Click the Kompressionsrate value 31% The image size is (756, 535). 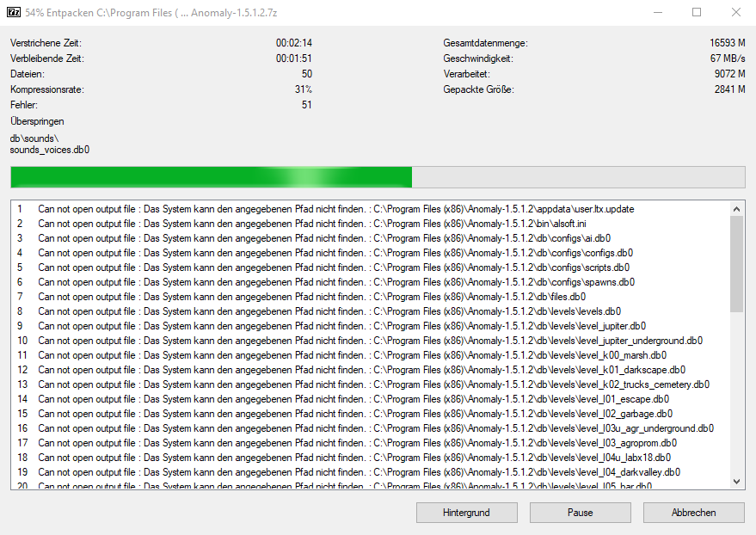click(304, 89)
